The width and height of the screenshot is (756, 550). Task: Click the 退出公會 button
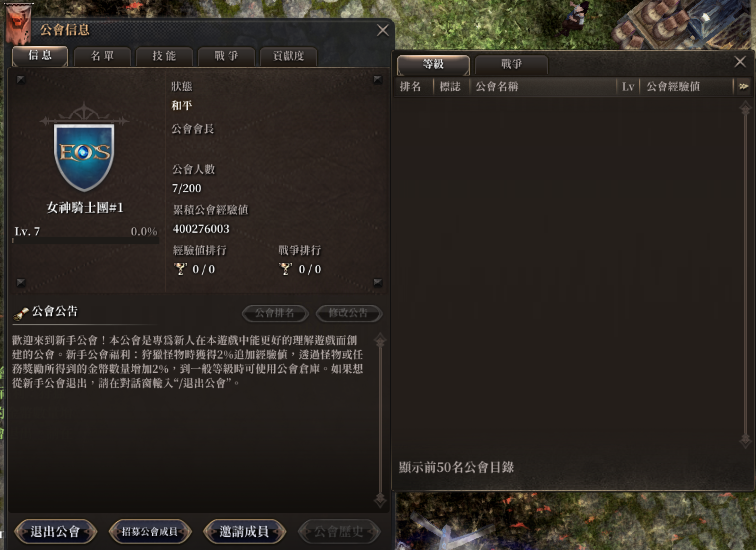[x=55, y=532]
